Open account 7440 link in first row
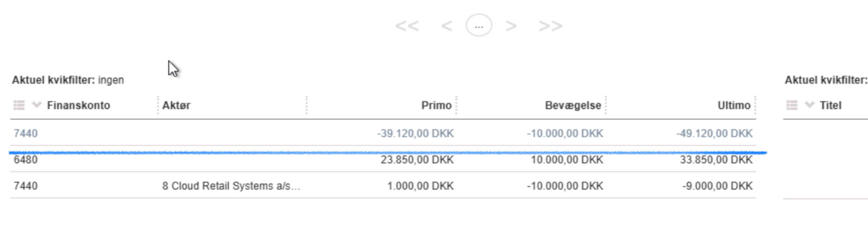 click(26, 133)
